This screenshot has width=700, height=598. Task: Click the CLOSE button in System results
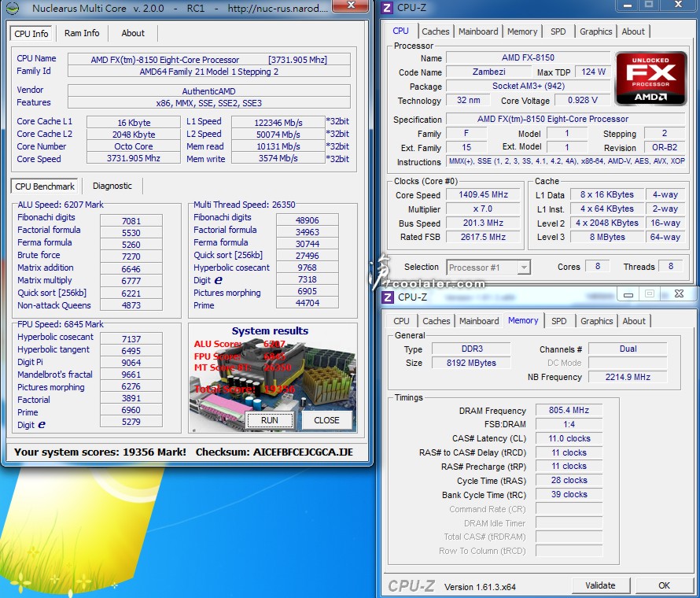pyautogui.click(x=326, y=420)
